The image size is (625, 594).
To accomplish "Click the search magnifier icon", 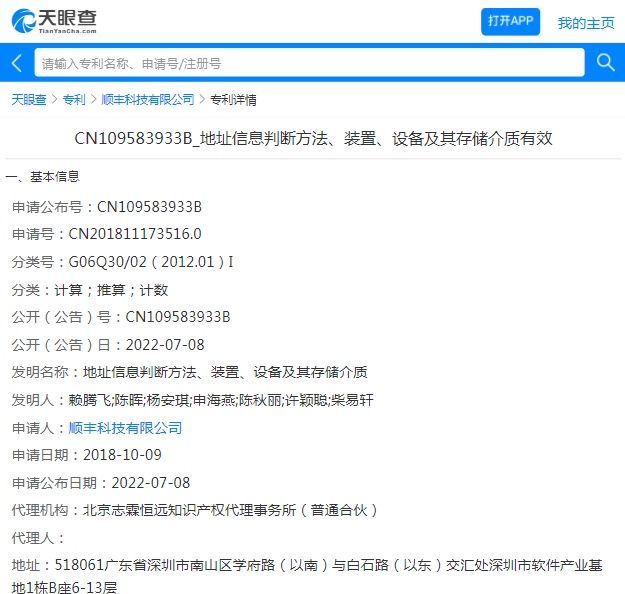I will [605, 63].
